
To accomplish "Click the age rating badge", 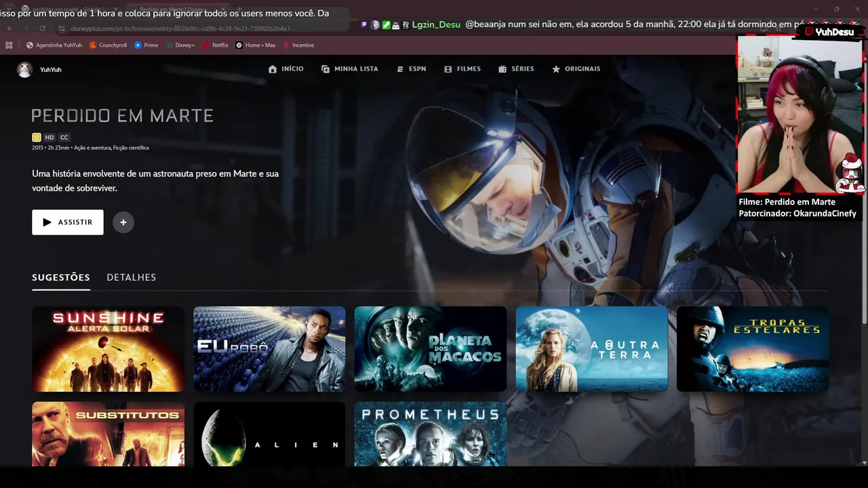I will (x=37, y=138).
